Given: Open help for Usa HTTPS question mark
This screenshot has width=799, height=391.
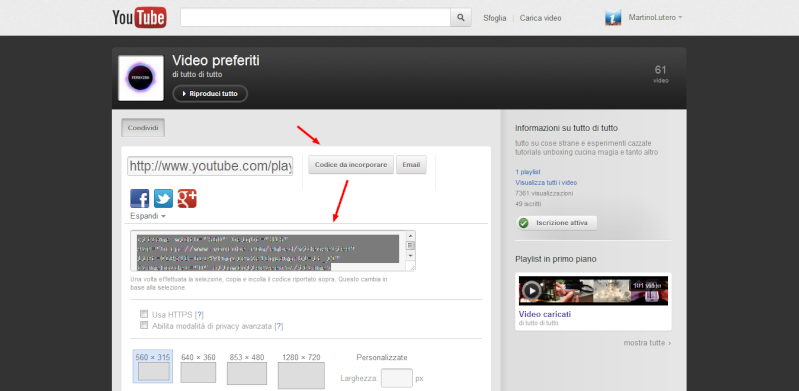Looking at the screenshot, I should 199,315.
